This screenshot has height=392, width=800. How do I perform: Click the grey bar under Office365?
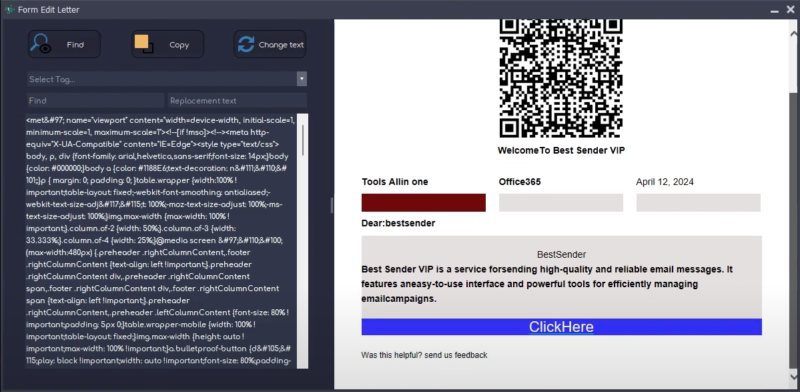(x=561, y=203)
